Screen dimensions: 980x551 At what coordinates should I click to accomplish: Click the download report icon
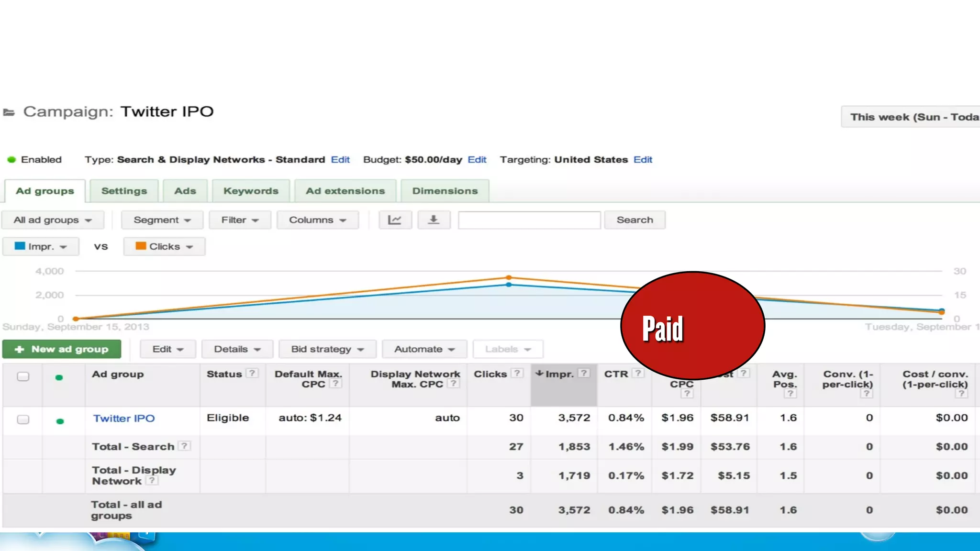(434, 220)
